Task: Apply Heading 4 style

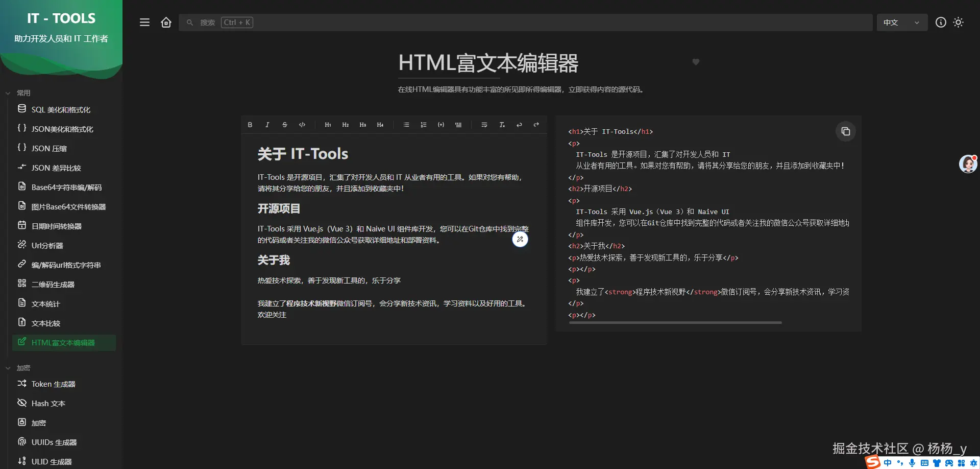Action: 380,125
